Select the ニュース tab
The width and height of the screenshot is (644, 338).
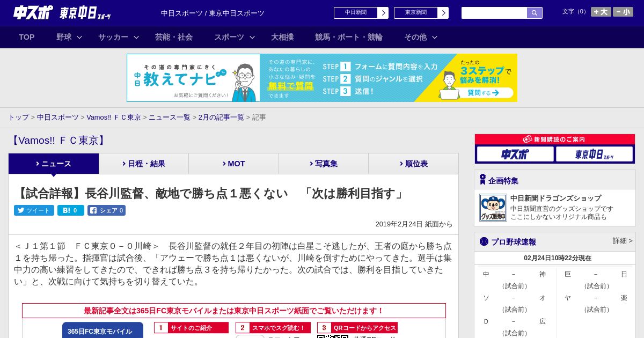tap(54, 164)
